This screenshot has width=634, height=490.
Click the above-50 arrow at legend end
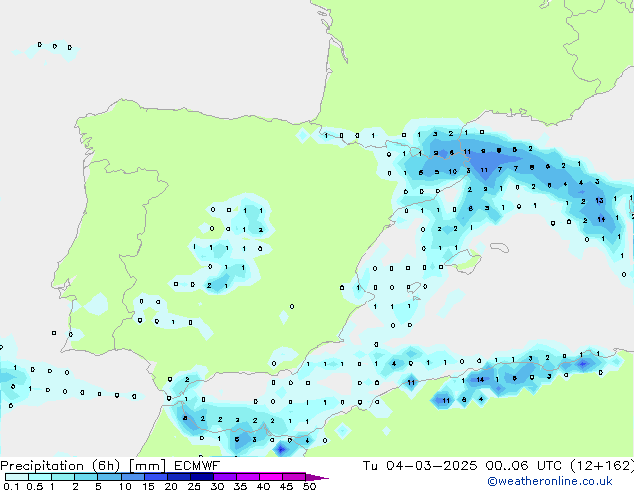click(x=316, y=477)
